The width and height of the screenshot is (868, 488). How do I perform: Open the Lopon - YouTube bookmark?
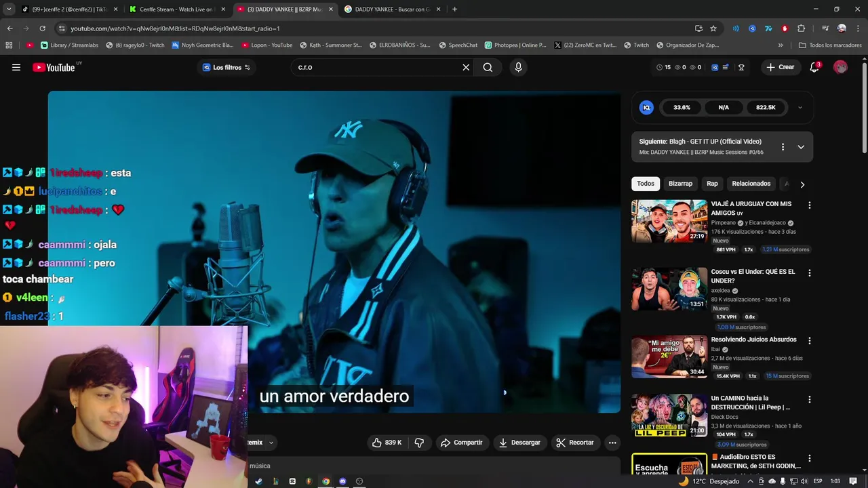pyautogui.click(x=267, y=45)
